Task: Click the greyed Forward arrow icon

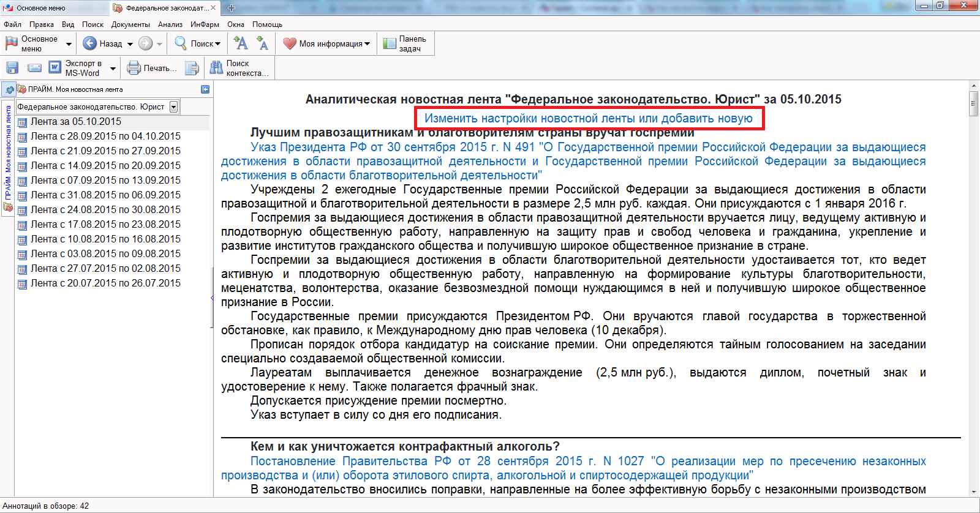Action: click(x=145, y=43)
